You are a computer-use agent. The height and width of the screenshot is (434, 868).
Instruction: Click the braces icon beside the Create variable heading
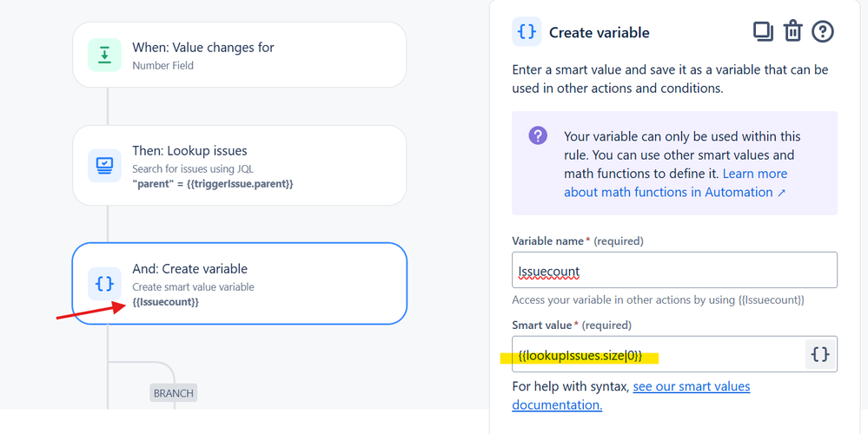tap(527, 31)
